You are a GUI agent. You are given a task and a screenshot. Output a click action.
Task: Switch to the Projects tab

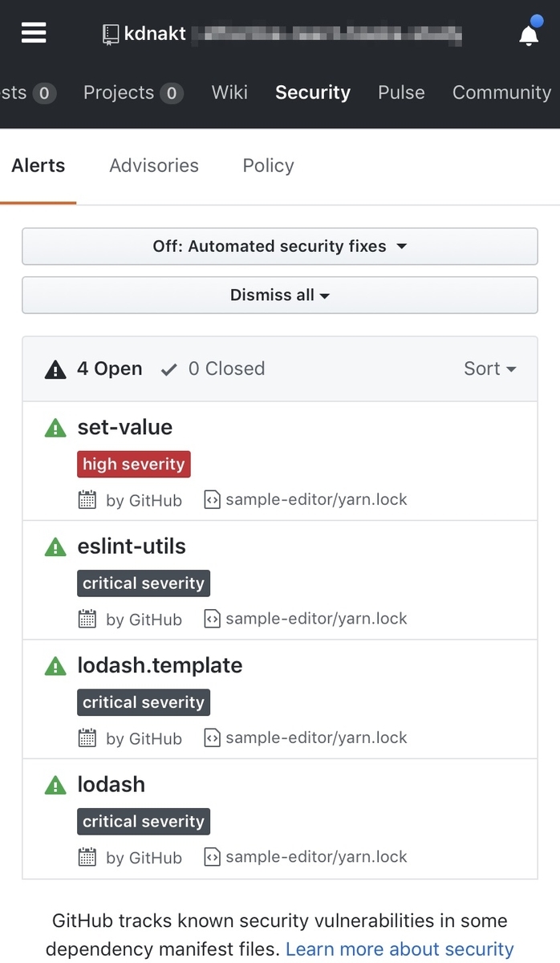[x=133, y=92]
